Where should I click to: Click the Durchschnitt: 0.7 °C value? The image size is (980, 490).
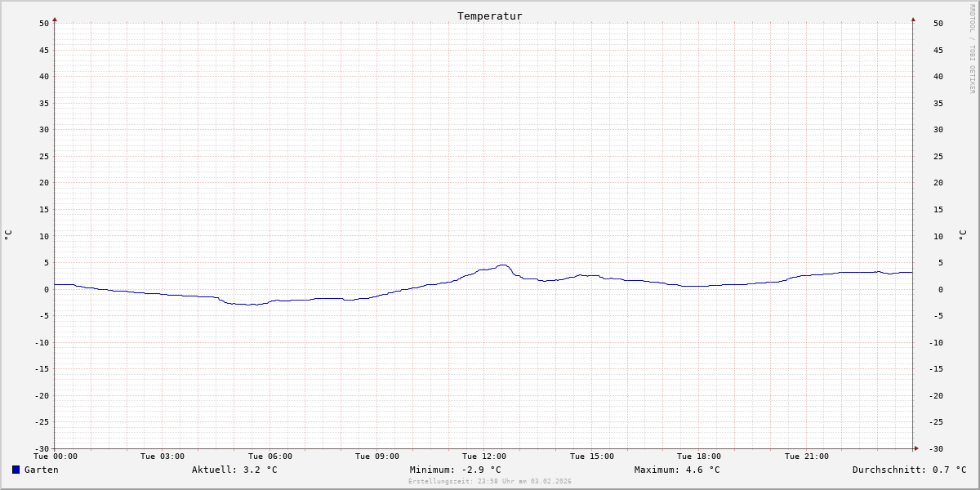click(909, 470)
